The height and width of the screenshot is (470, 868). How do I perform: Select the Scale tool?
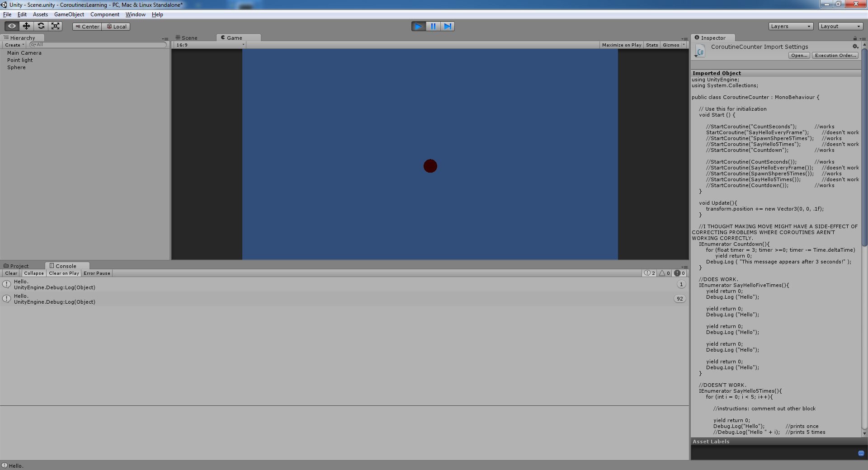[55, 26]
